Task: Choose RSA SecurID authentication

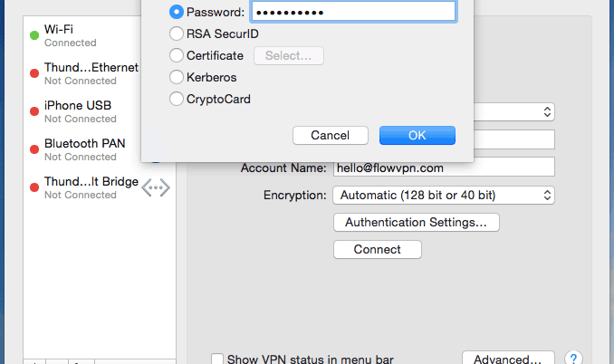Action: click(x=177, y=34)
